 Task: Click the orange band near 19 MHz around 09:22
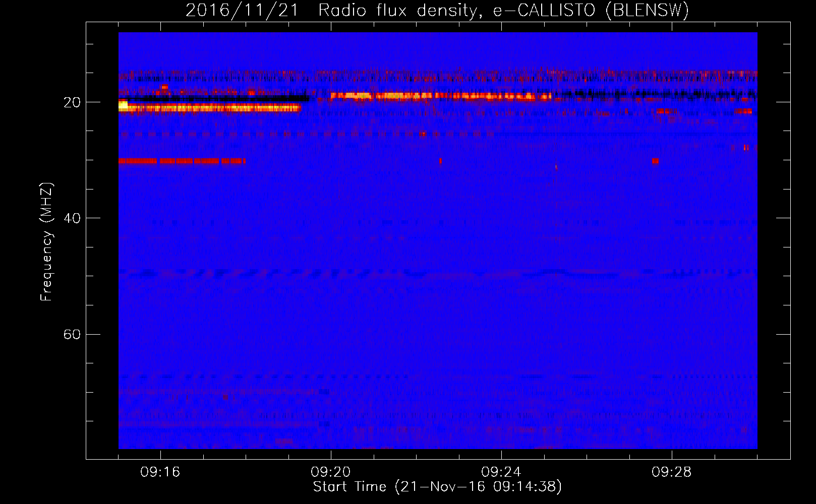[441, 96]
